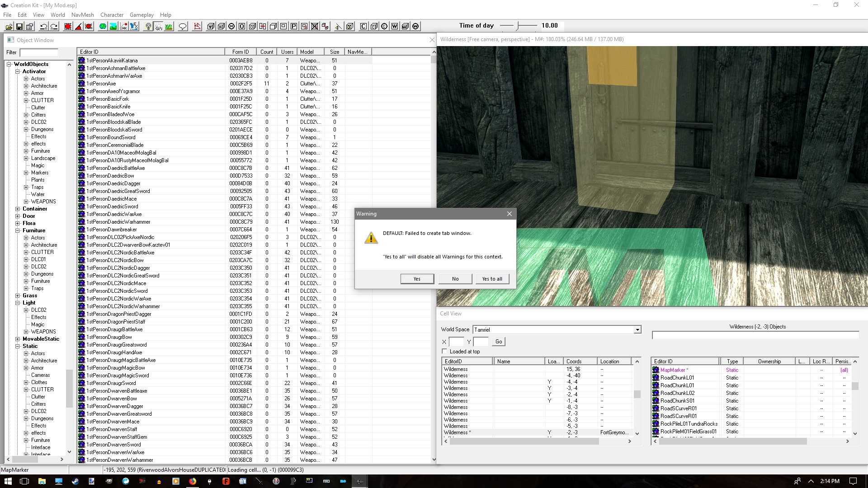Open the NavMesh menu
The width and height of the screenshot is (868, 488).
[82, 14]
